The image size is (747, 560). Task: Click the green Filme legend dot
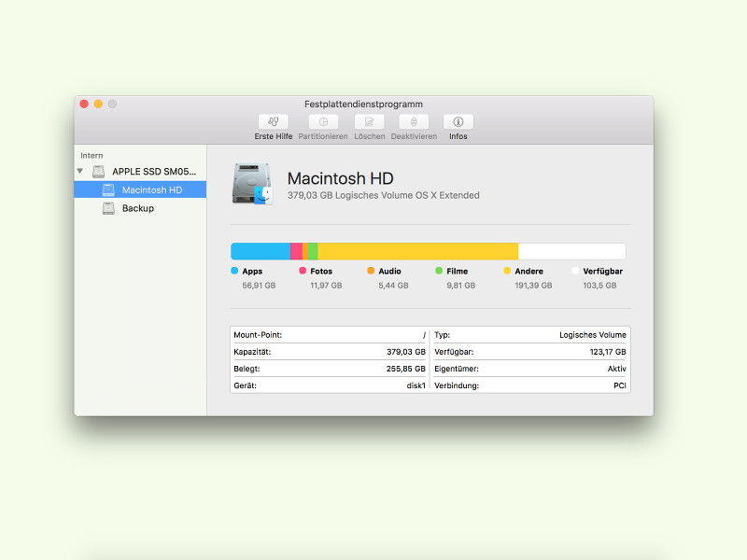439,271
